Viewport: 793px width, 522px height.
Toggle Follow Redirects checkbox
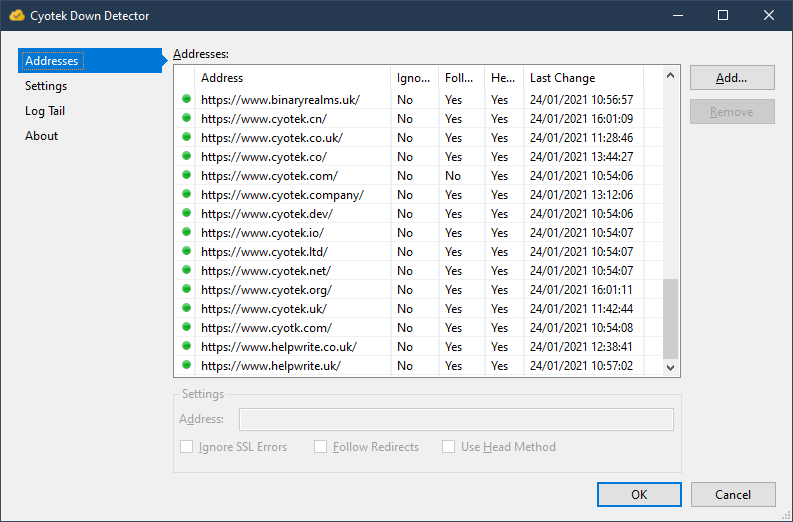[320, 447]
